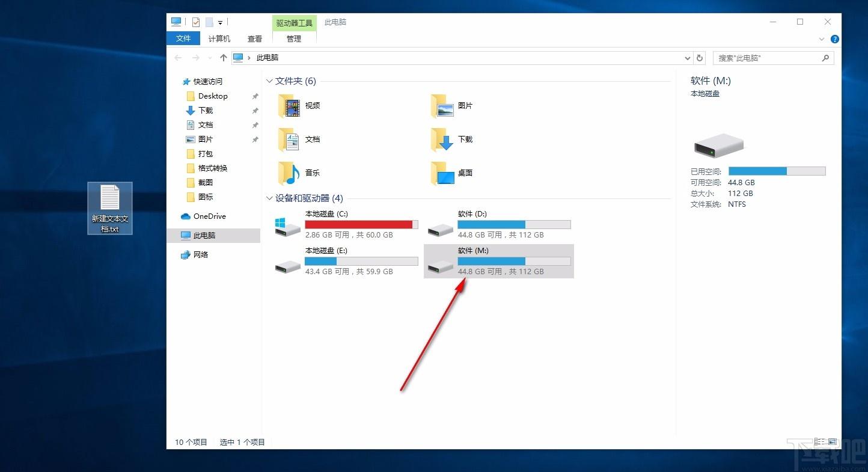
Task: Click the help question mark icon
Action: [834, 39]
